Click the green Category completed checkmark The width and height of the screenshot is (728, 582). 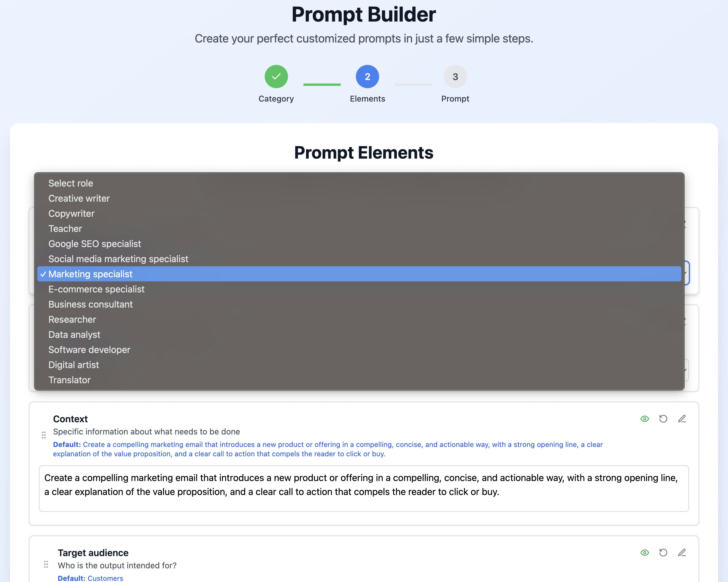click(x=276, y=77)
